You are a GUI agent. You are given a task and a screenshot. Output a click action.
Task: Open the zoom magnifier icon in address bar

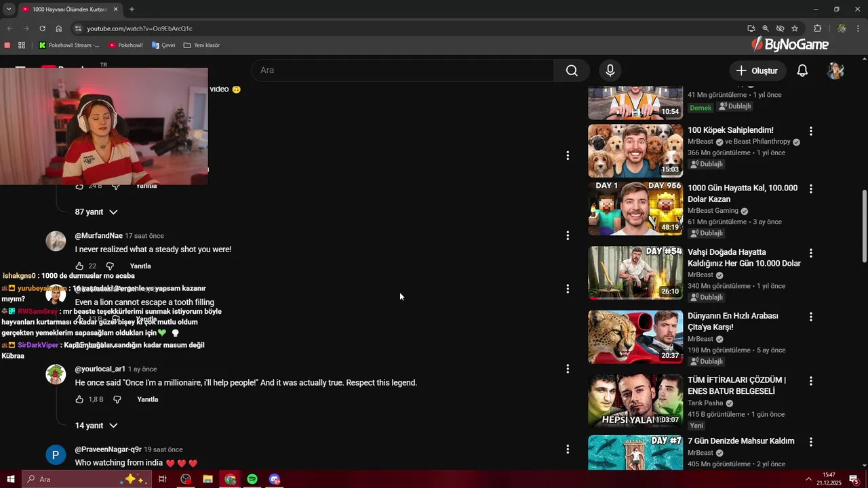766,28
